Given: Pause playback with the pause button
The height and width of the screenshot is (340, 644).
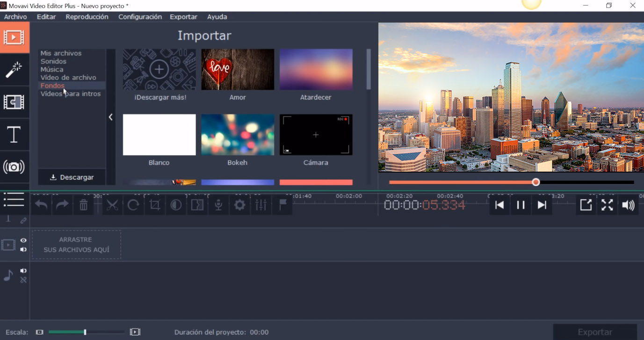Looking at the screenshot, I should [x=521, y=205].
